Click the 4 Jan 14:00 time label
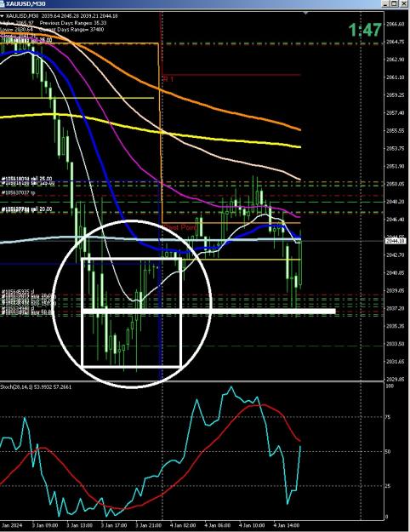This screenshot has height=532, width=410. coord(287,525)
